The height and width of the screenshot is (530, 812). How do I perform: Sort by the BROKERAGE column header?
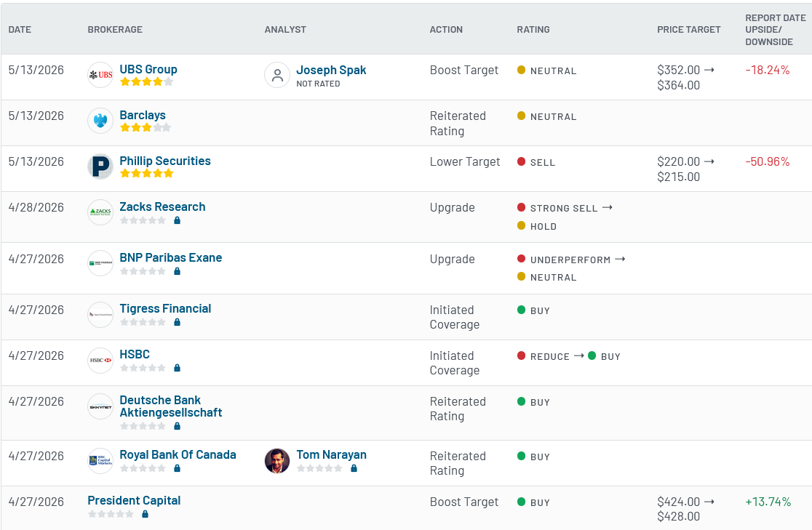coord(115,30)
